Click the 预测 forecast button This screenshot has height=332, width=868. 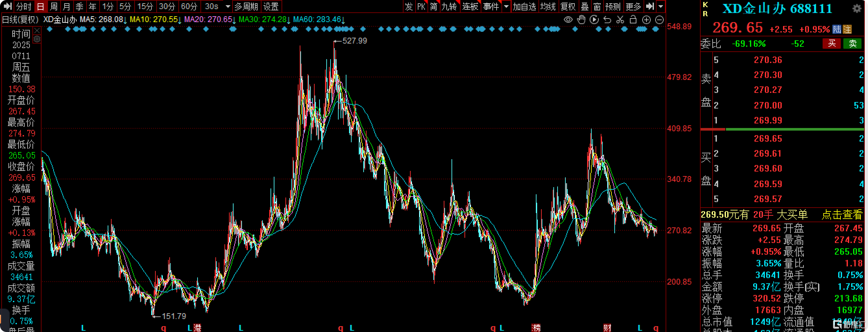tap(613, 6)
